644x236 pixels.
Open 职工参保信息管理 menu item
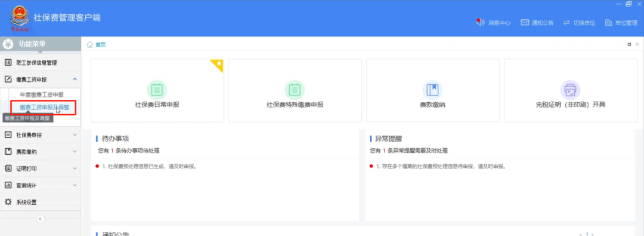click(x=41, y=63)
